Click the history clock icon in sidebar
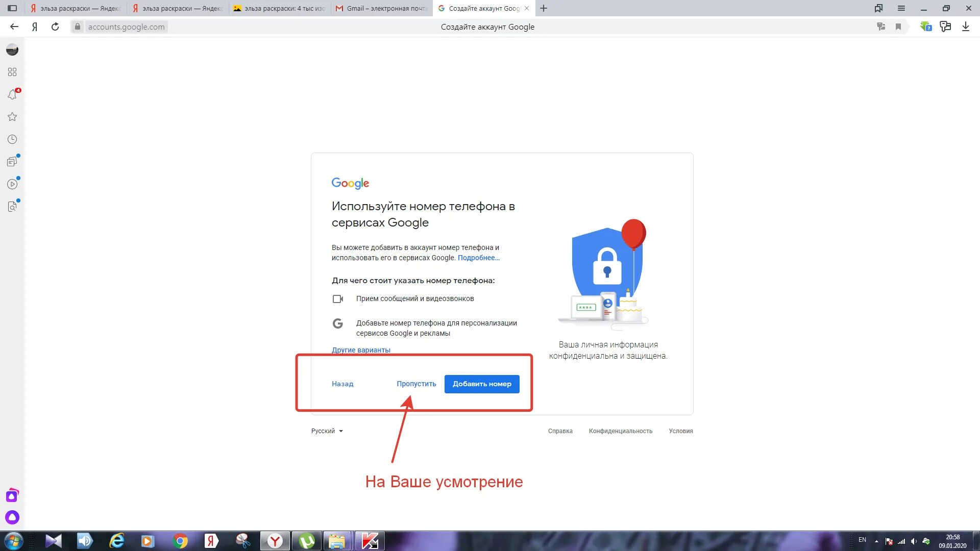Image resolution: width=980 pixels, height=551 pixels. 12,139
